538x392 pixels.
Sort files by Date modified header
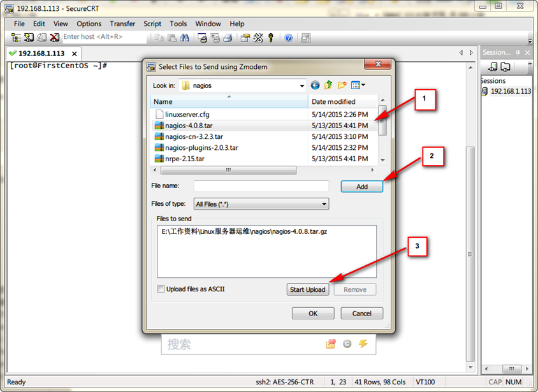(x=343, y=101)
